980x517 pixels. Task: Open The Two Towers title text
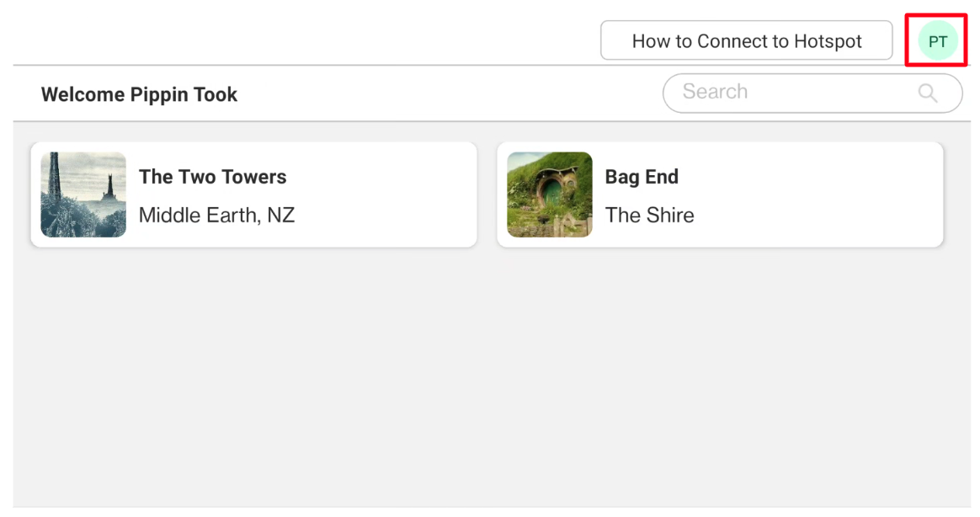(x=212, y=177)
